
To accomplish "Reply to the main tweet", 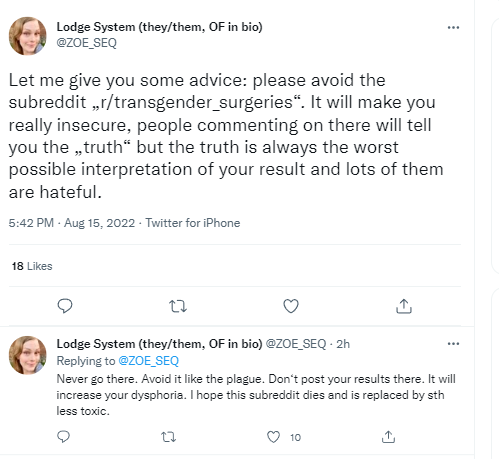I will pos(65,306).
